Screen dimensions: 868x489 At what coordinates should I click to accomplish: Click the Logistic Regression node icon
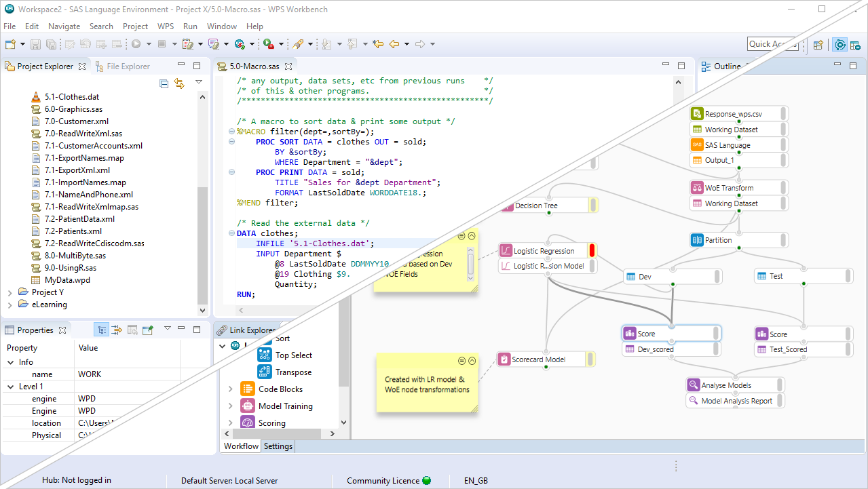(506, 251)
